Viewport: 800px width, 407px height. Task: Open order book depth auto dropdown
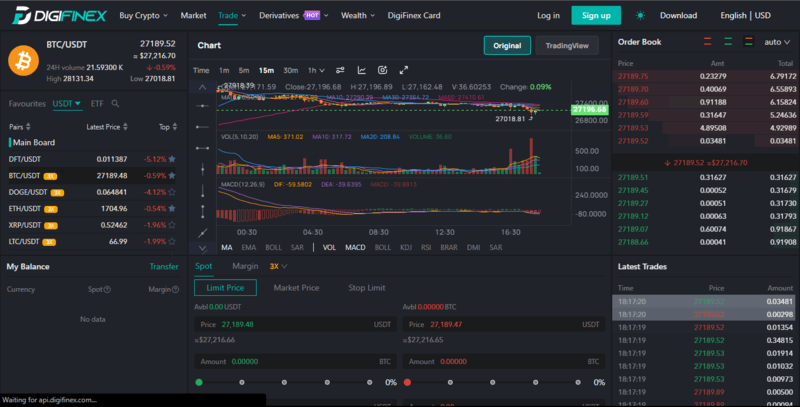pos(777,42)
